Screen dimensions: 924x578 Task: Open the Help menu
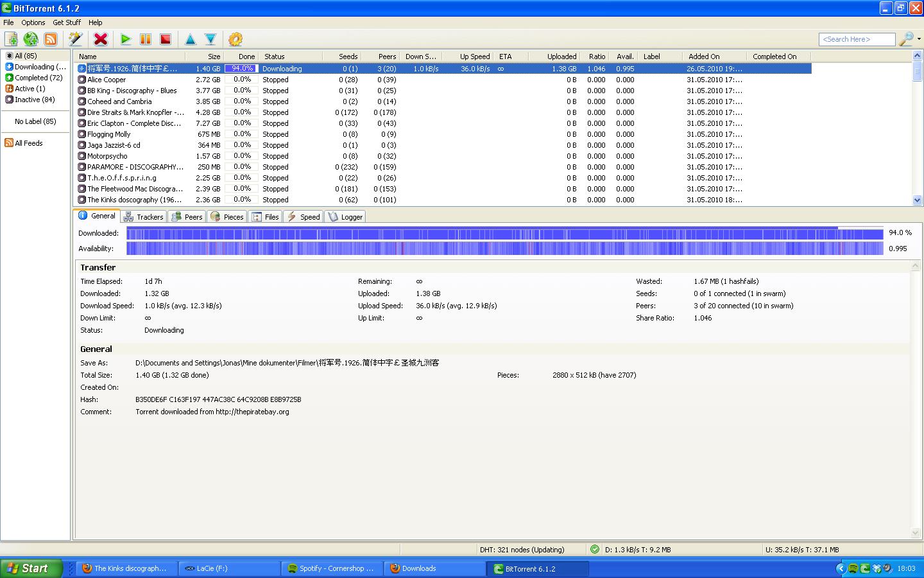coord(96,22)
